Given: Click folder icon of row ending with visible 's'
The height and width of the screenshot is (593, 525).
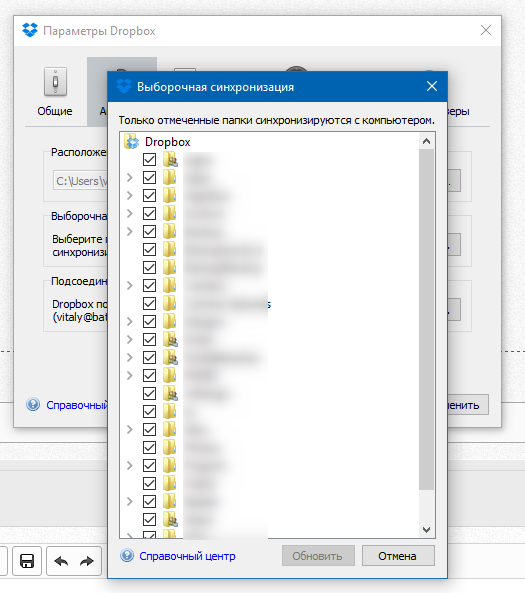Looking at the screenshot, I should click(170, 303).
